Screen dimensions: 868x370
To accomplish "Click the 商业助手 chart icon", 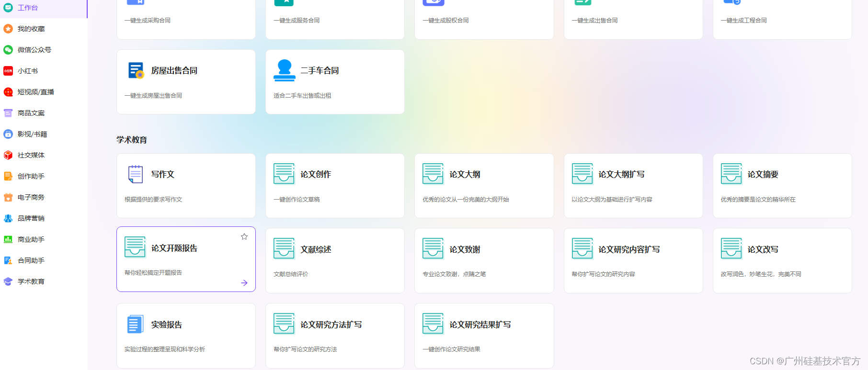I will point(8,239).
